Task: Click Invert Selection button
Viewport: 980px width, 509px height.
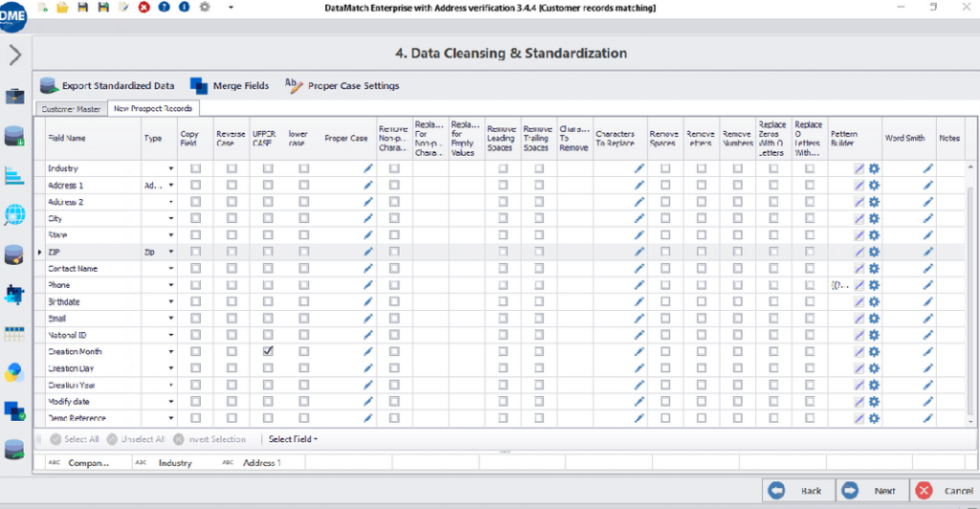Action: click(x=210, y=439)
